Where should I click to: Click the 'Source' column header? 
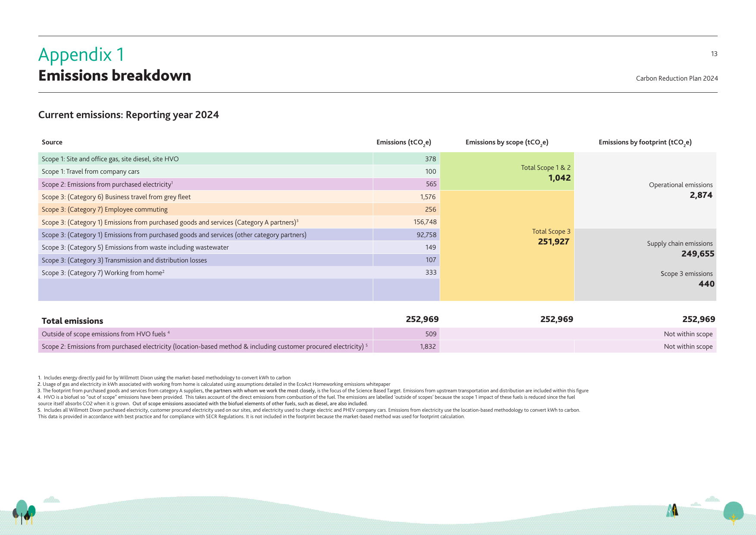click(x=52, y=142)
